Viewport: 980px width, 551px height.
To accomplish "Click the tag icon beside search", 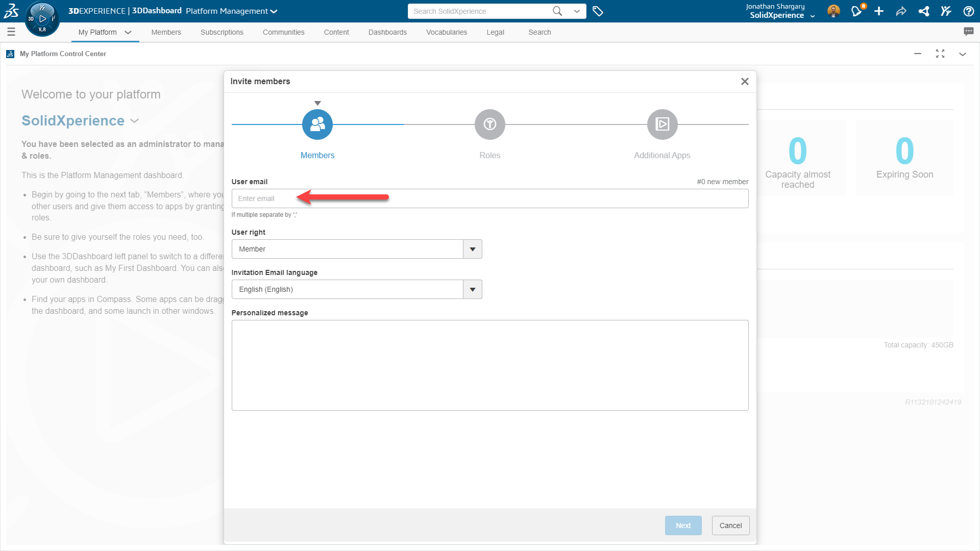I will click(x=598, y=11).
